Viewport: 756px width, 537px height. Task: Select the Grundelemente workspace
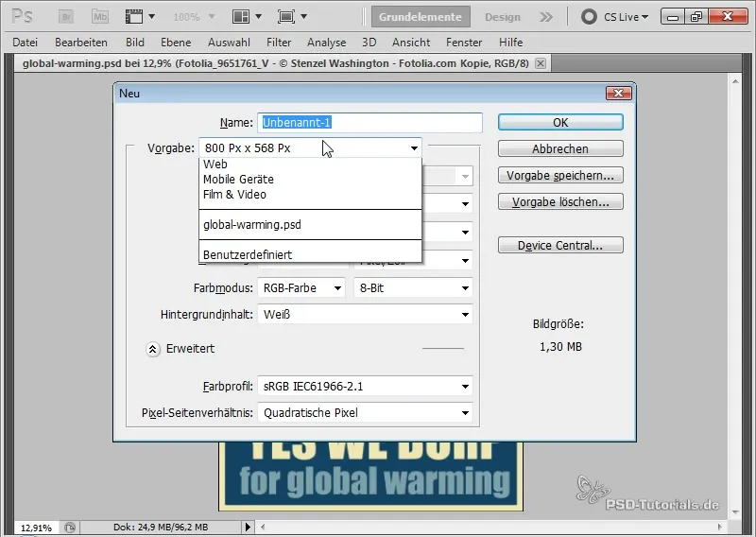point(421,17)
